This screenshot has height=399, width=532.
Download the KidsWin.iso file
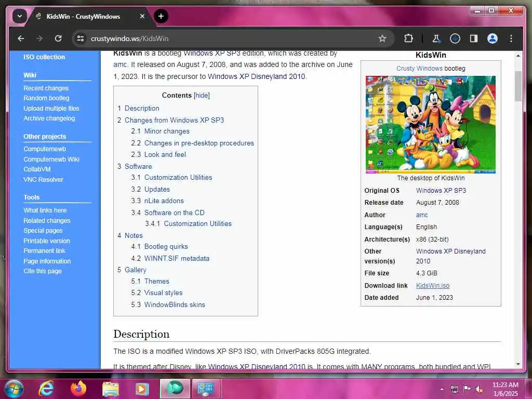pos(433,286)
